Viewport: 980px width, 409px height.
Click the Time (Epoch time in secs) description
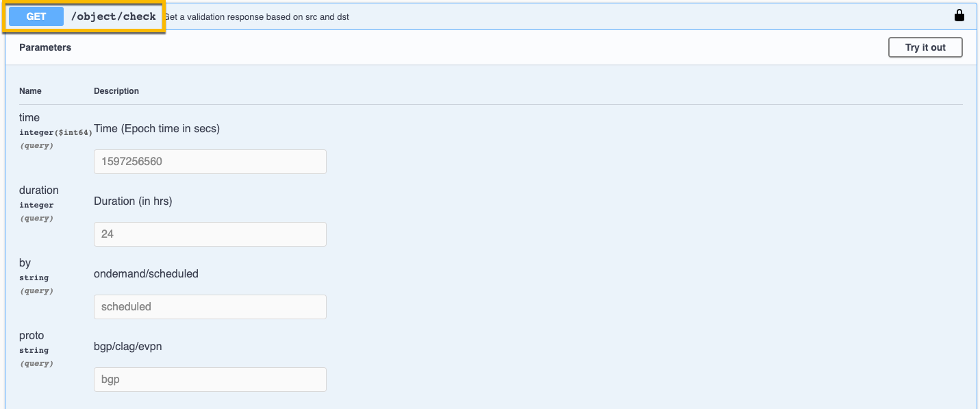pos(157,129)
